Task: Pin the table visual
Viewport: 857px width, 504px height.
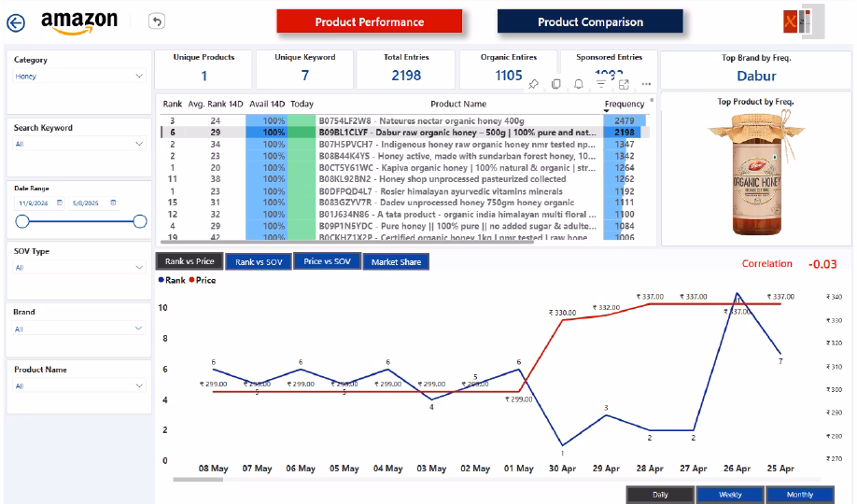Action: 533,84
